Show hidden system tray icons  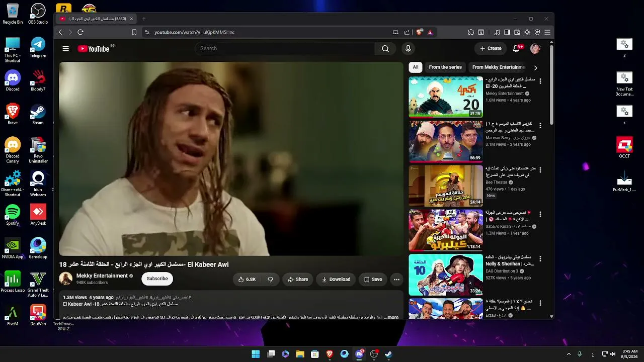click(x=569, y=354)
